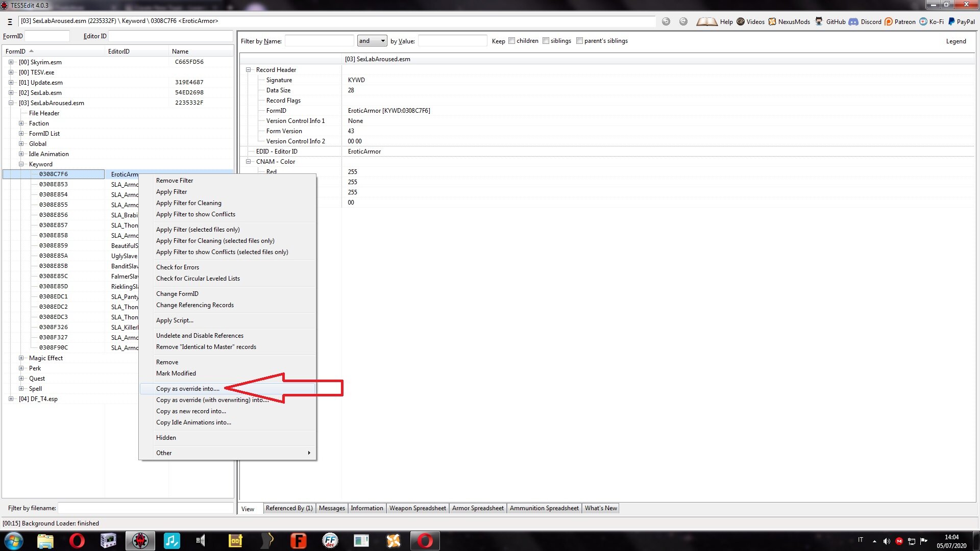The width and height of the screenshot is (980, 551).
Task: Open the orange F app in taskbar
Action: [x=298, y=541]
